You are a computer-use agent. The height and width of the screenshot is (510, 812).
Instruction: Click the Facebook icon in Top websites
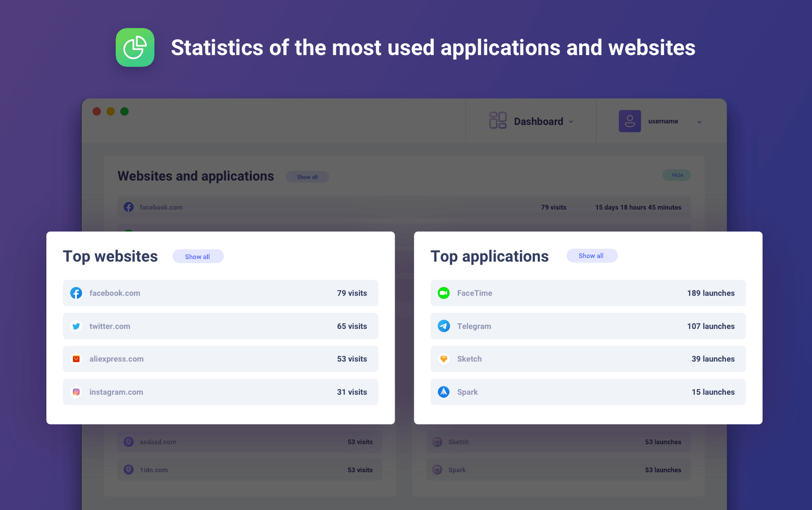click(x=76, y=293)
